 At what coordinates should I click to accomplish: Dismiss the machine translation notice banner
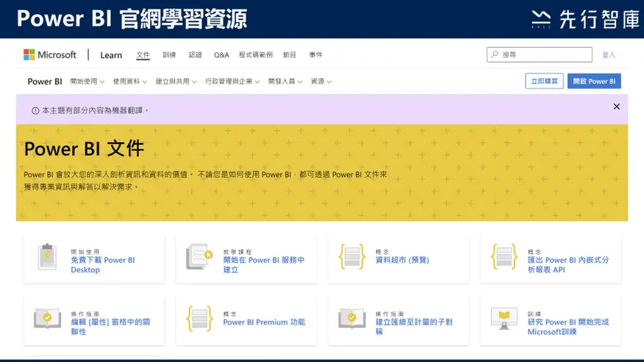coord(617,106)
